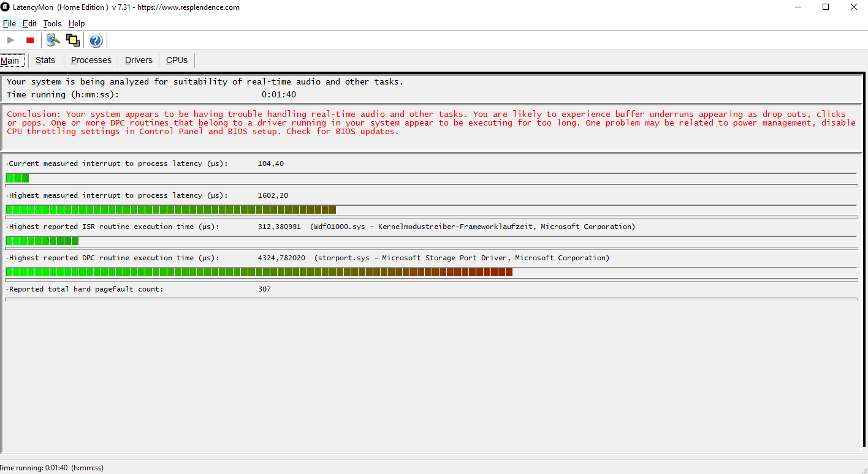Click the red Conclusion warning text
The height and width of the screenshot is (474, 868).
pos(431,122)
